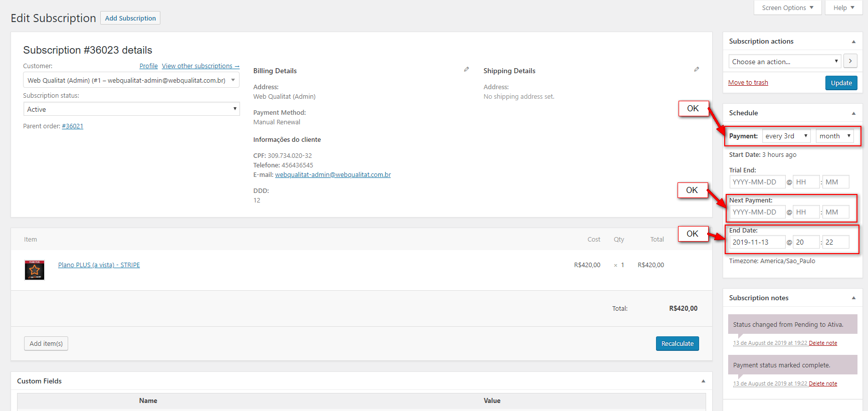Viewport: 868px width, 411px height.
Task: Apply the chosen subscription action arrow button
Action: point(850,61)
